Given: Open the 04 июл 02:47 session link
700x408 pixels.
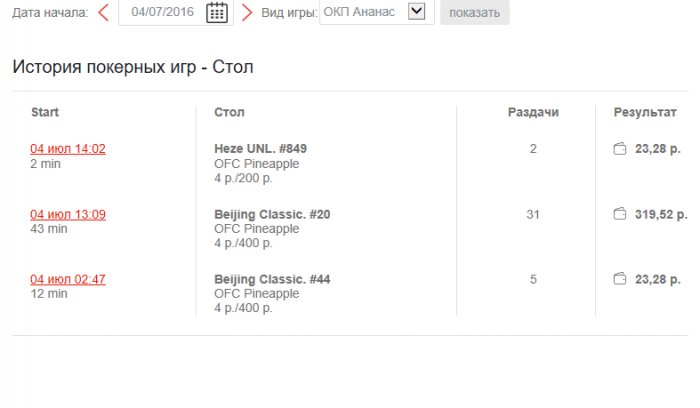Looking at the screenshot, I should pos(68,279).
